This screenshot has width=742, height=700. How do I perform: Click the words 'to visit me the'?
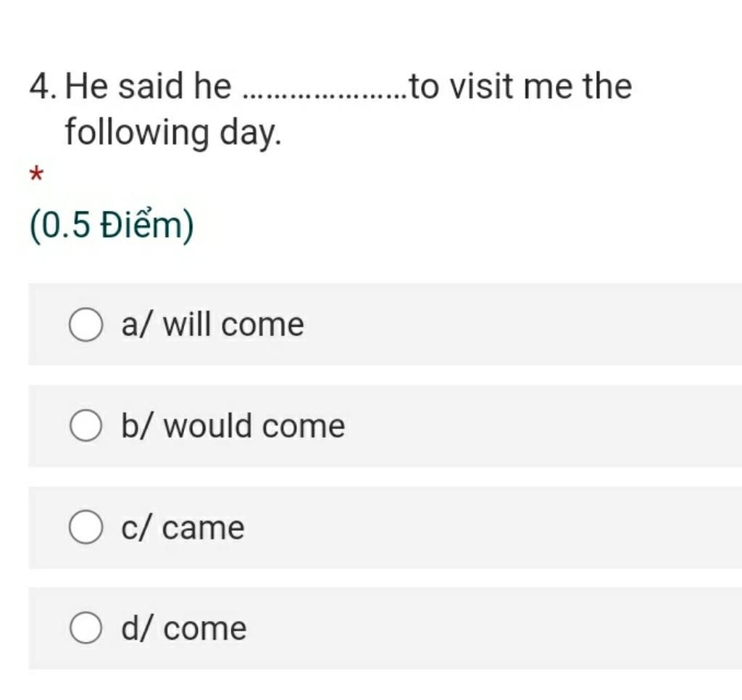520,87
